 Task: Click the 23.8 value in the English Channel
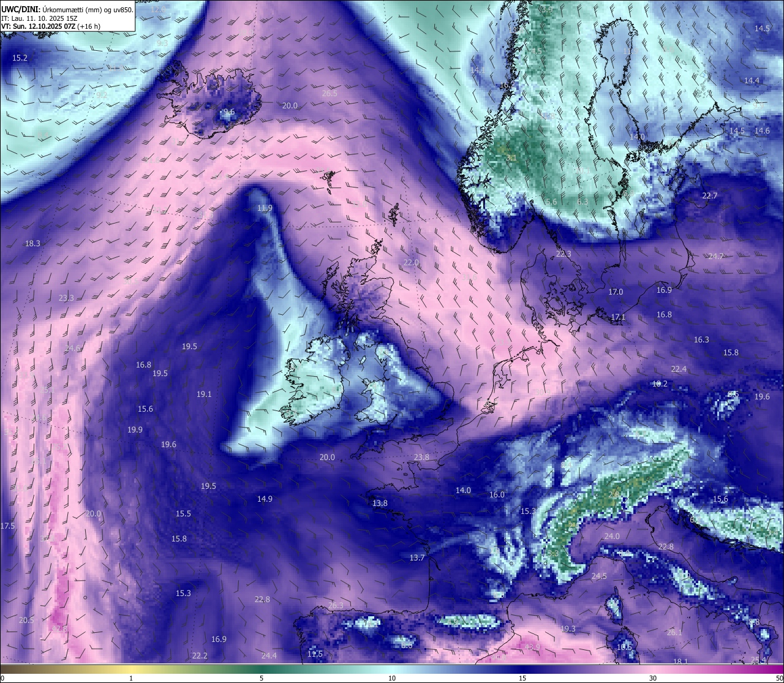pos(421,458)
